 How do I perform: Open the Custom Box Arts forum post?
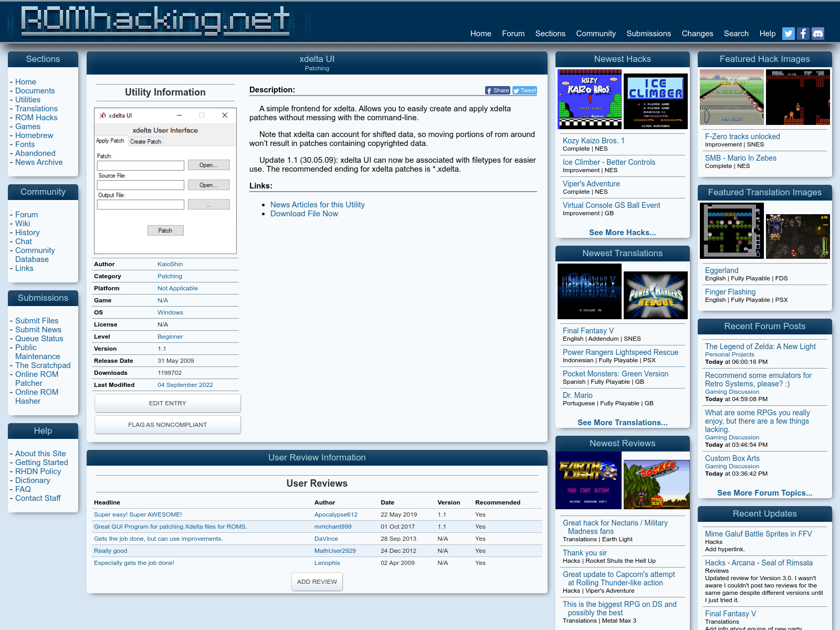pyautogui.click(x=732, y=458)
